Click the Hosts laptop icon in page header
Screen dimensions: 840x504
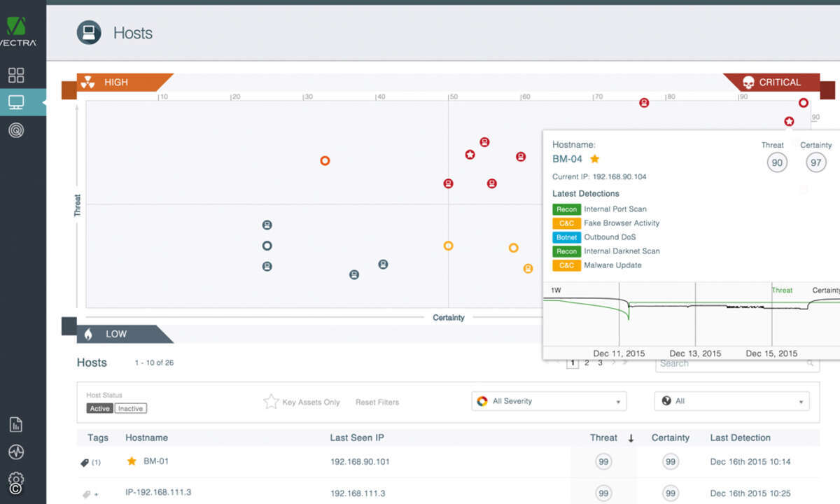point(89,33)
